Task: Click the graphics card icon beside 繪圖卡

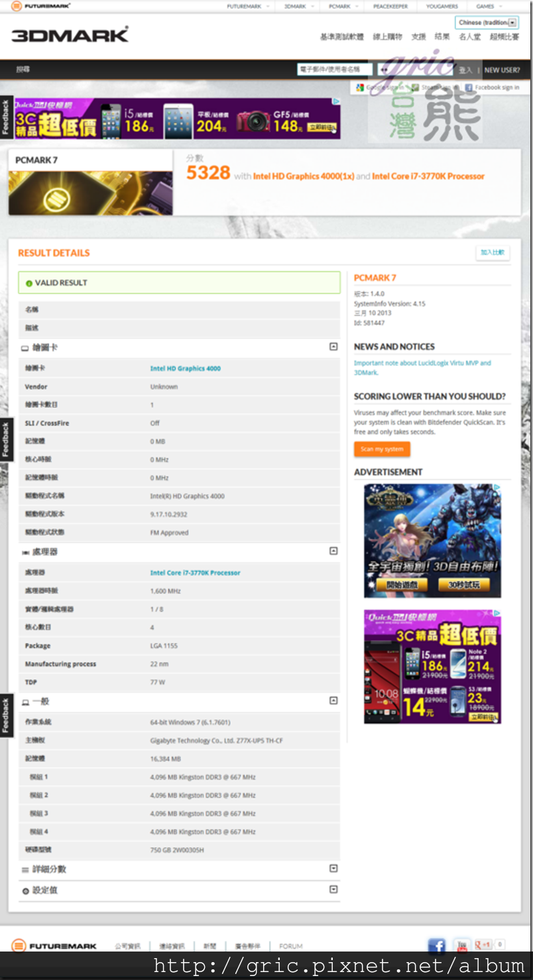Action: [25, 348]
